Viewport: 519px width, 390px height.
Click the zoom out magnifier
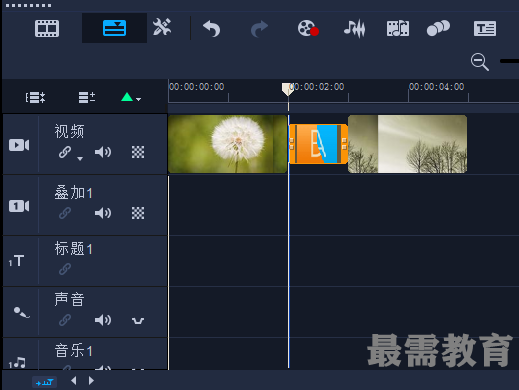[x=480, y=62]
